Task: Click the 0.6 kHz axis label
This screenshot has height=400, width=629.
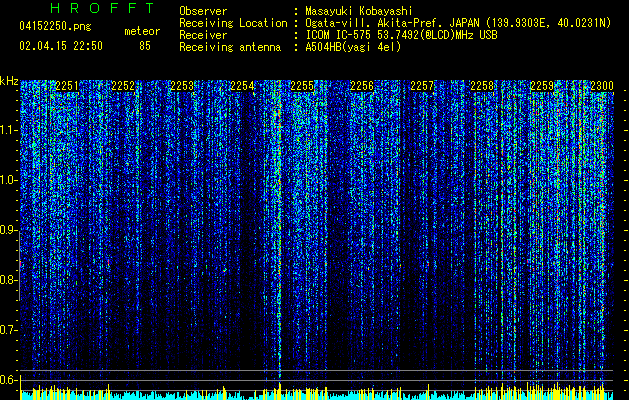Action: pyautogui.click(x=8, y=380)
